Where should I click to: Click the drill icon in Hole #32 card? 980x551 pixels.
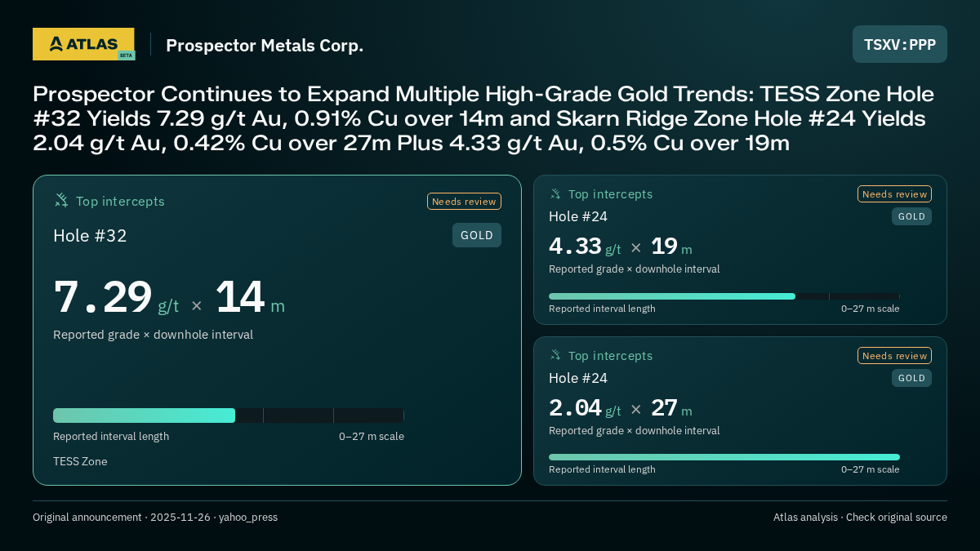pos(61,200)
